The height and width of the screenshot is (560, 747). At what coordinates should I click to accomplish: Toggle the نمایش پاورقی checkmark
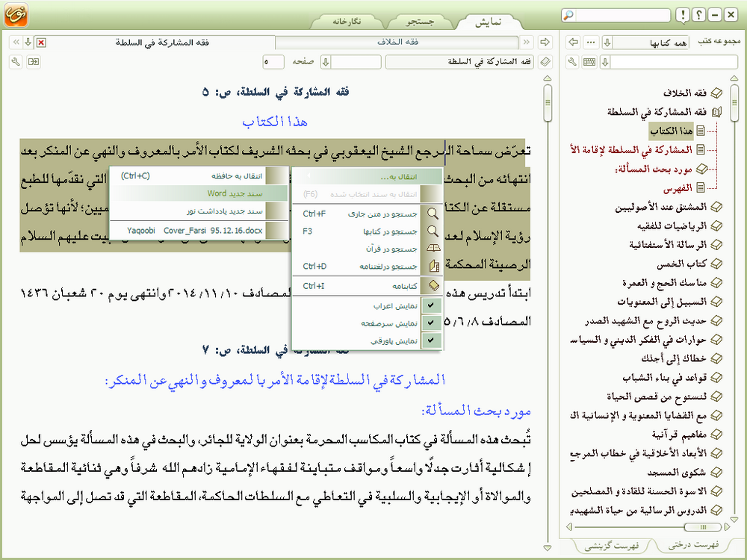click(x=431, y=340)
